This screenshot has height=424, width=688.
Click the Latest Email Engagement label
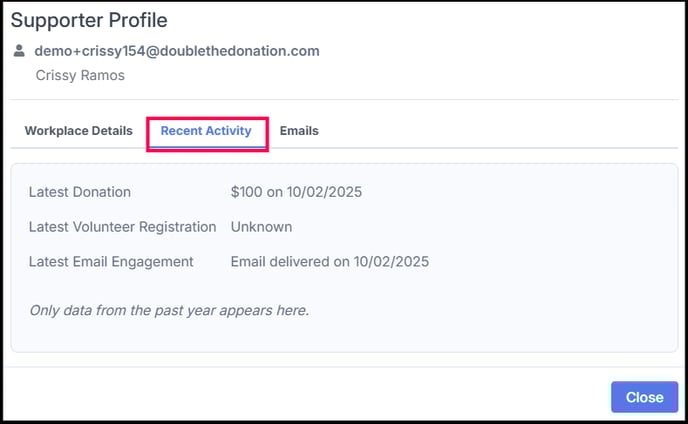click(x=111, y=262)
